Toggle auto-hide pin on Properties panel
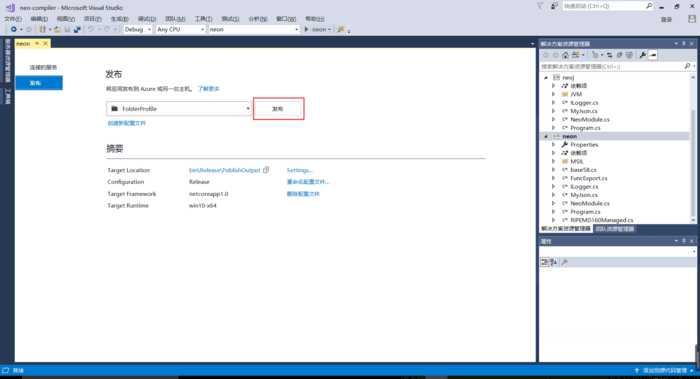The height and width of the screenshot is (379, 700). coord(683,241)
